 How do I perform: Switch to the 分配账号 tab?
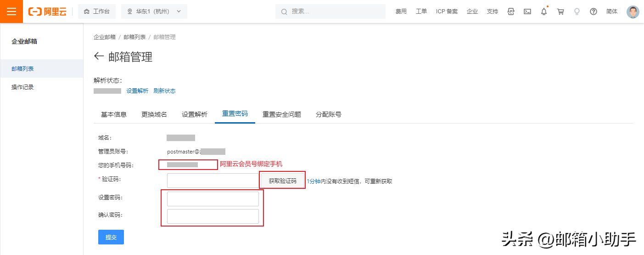pos(329,114)
